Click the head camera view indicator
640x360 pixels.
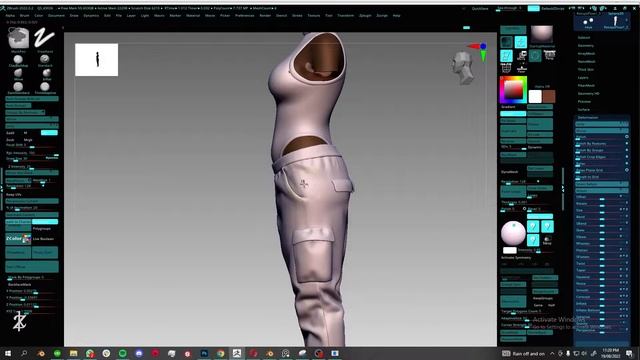point(463,68)
